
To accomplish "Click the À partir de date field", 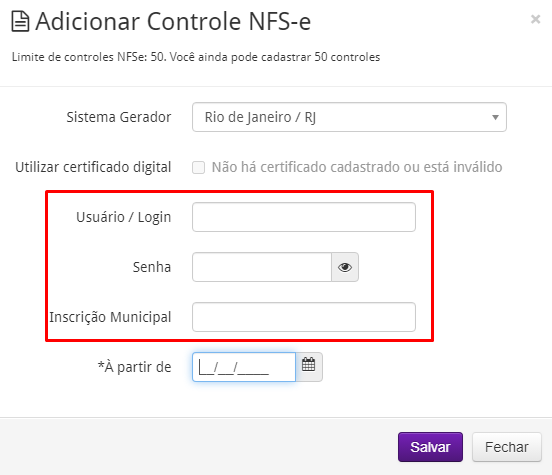I will (x=244, y=367).
